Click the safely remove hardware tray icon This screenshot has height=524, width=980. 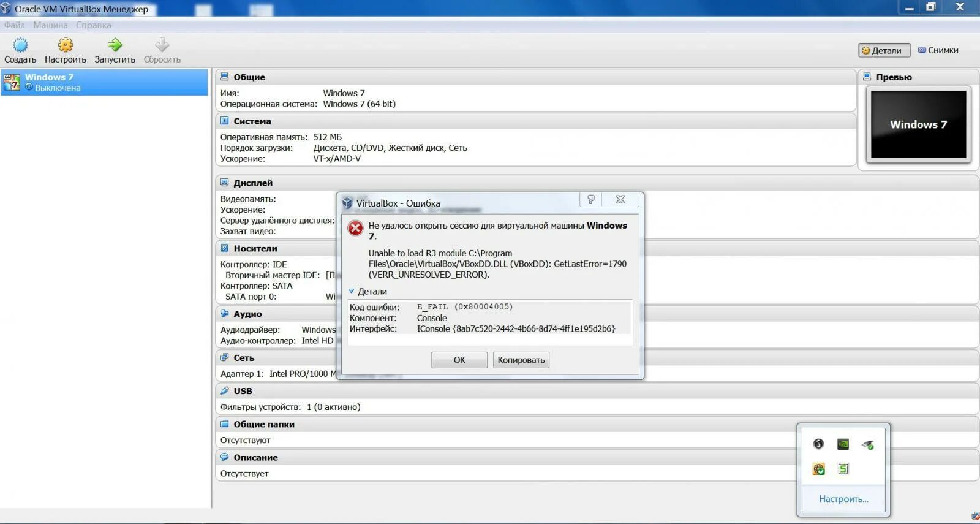coord(868,444)
